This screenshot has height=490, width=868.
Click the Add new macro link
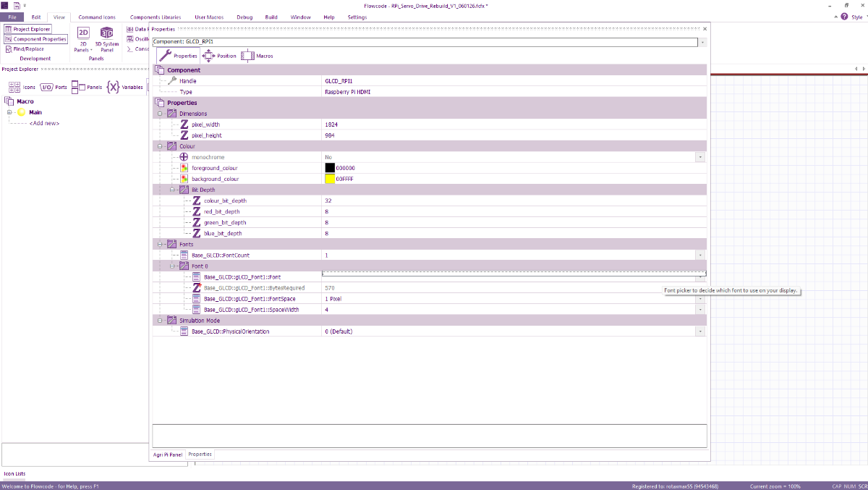click(x=44, y=123)
